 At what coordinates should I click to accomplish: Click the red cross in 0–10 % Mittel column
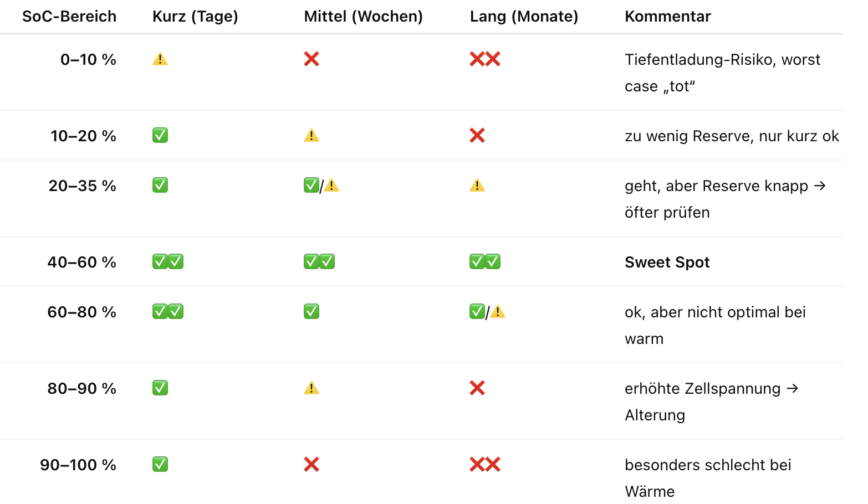(312, 59)
